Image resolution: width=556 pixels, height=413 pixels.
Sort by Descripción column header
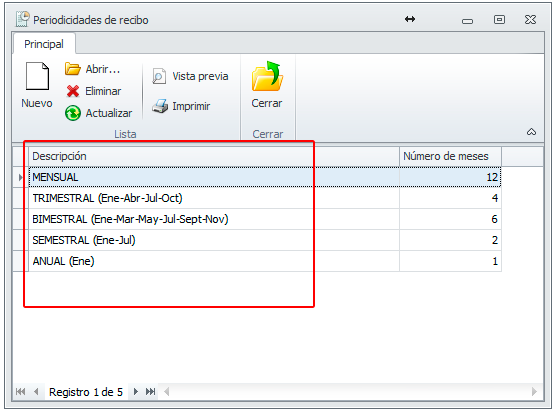(214, 156)
